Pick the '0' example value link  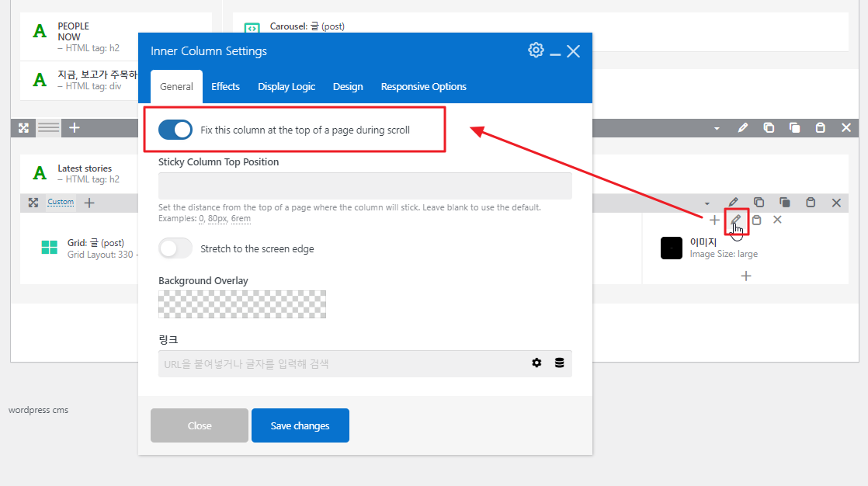[x=202, y=218]
